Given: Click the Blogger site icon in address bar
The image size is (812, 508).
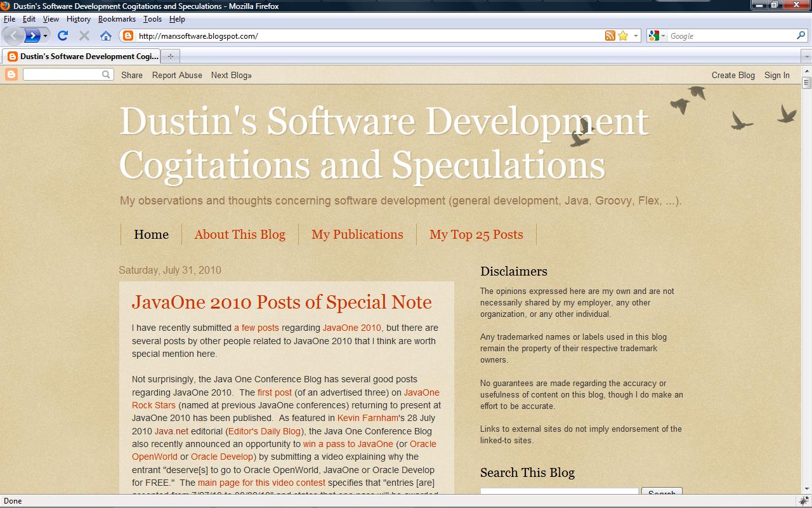Looking at the screenshot, I should 128,36.
